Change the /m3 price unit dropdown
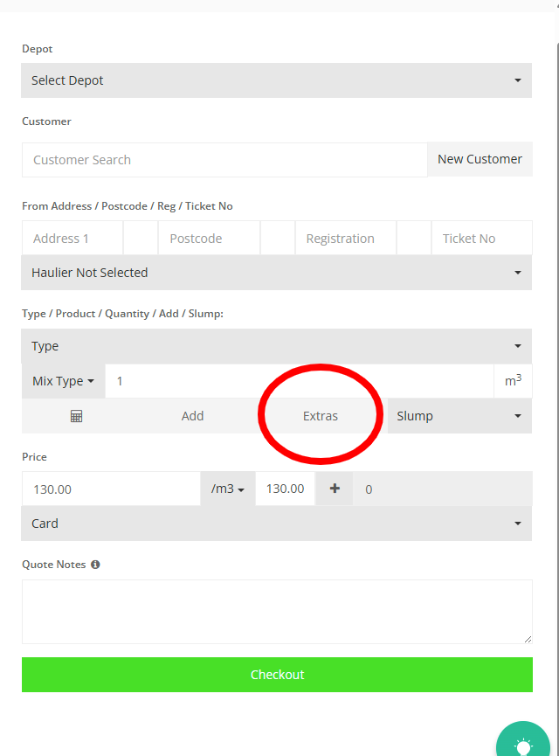The width and height of the screenshot is (559, 756). (227, 489)
